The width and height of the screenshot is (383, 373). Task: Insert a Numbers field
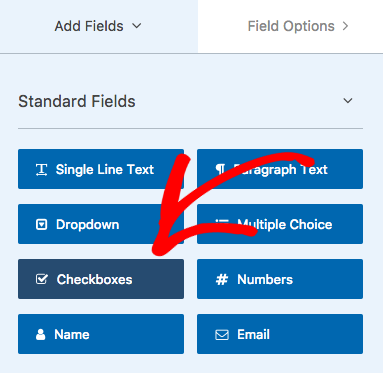coord(280,279)
